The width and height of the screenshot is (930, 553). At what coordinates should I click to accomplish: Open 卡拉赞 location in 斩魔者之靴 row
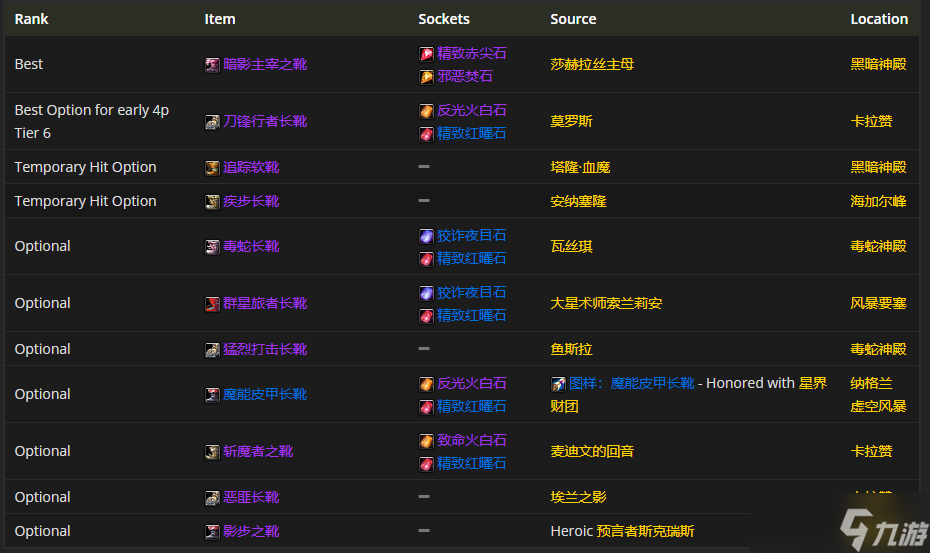pos(871,451)
